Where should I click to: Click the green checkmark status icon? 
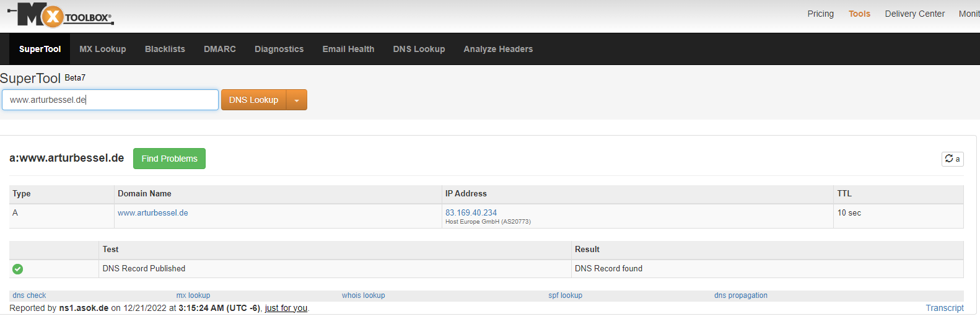click(x=17, y=269)
